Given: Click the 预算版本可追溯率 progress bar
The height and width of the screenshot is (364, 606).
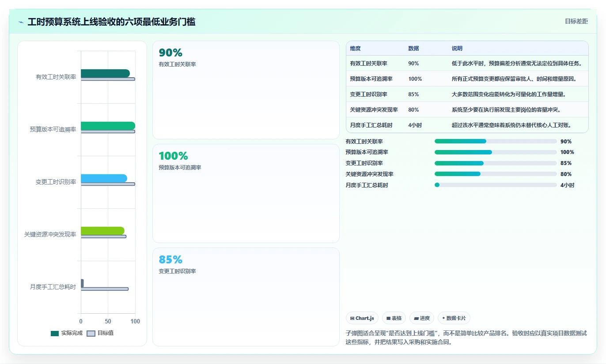Looking at the screenshot, I should [x=496, y=152].
